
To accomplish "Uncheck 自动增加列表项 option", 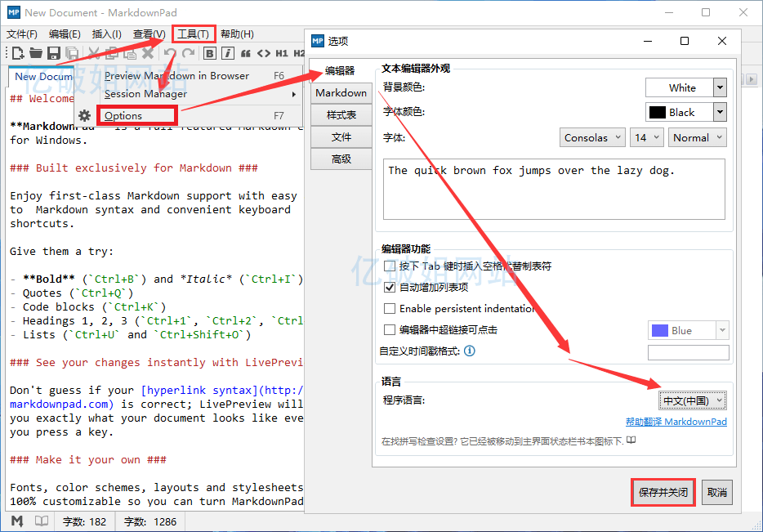I will [390, 287].
